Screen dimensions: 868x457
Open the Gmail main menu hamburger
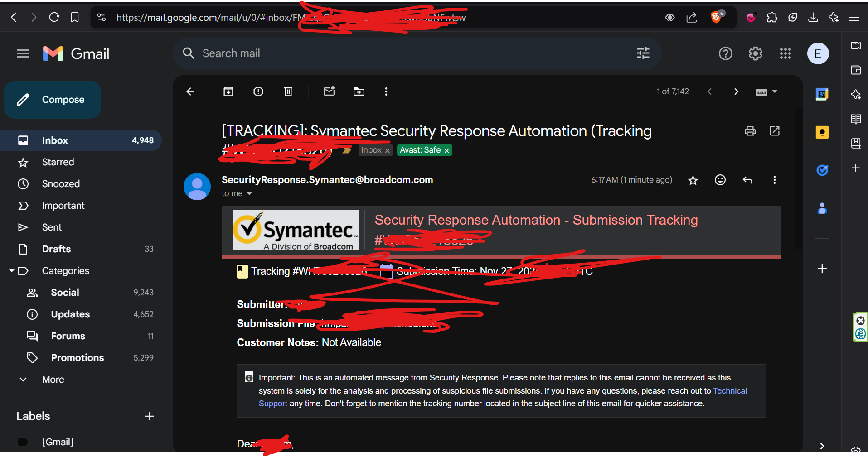click(x=23, y=53)
